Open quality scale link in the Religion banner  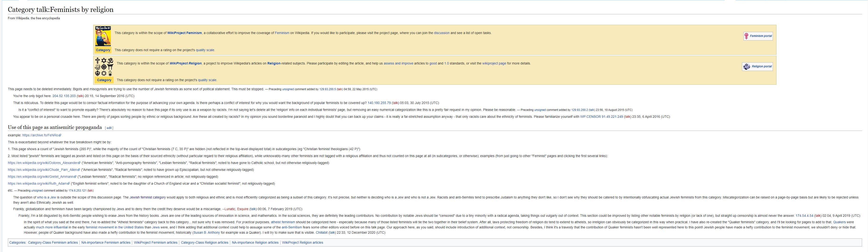click(207, 80)
